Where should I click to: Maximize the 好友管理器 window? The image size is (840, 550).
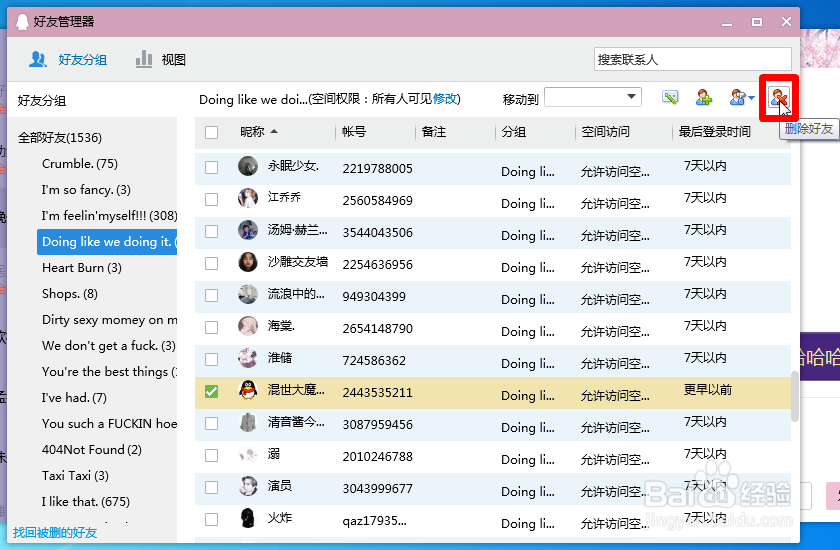pyautogui.click(x=756, y=22)
